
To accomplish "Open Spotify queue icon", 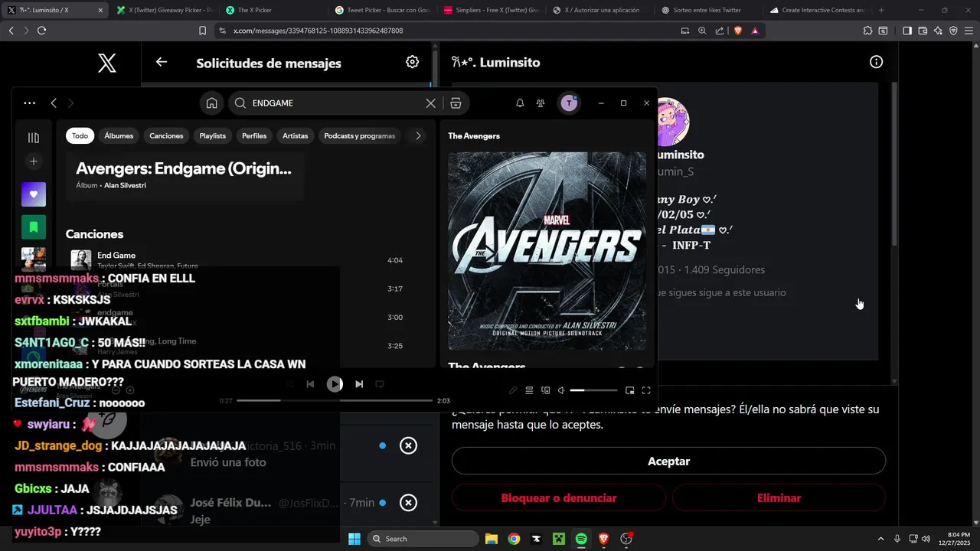I will point(529,390).
